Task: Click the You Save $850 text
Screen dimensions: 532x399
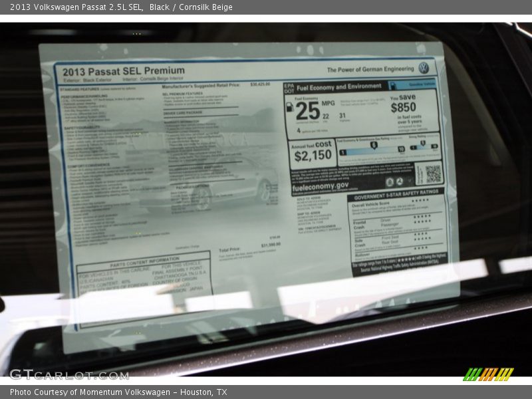Action: tap(404, 103)
